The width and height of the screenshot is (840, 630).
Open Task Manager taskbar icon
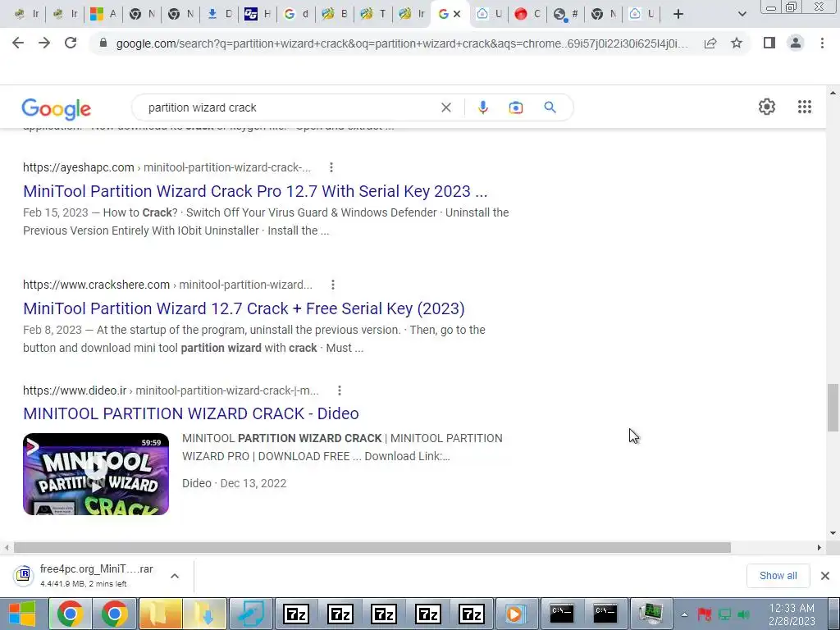(x=650, y=614)
